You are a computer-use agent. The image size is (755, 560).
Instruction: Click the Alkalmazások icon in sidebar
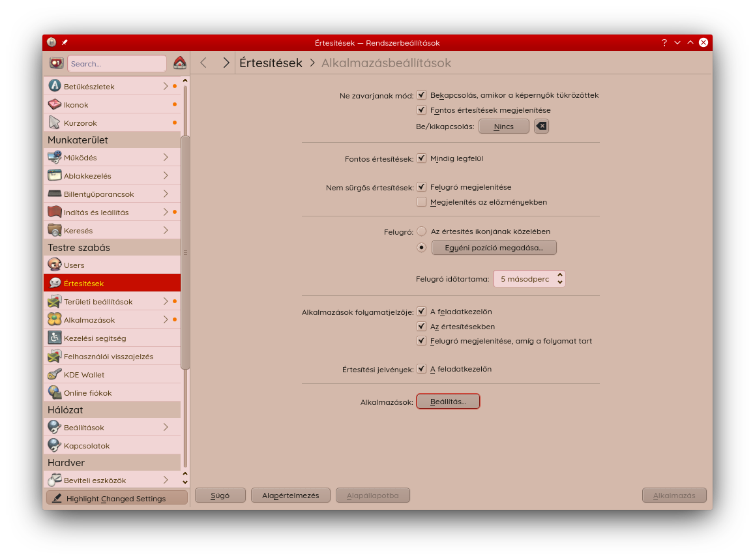coord(54,319)
